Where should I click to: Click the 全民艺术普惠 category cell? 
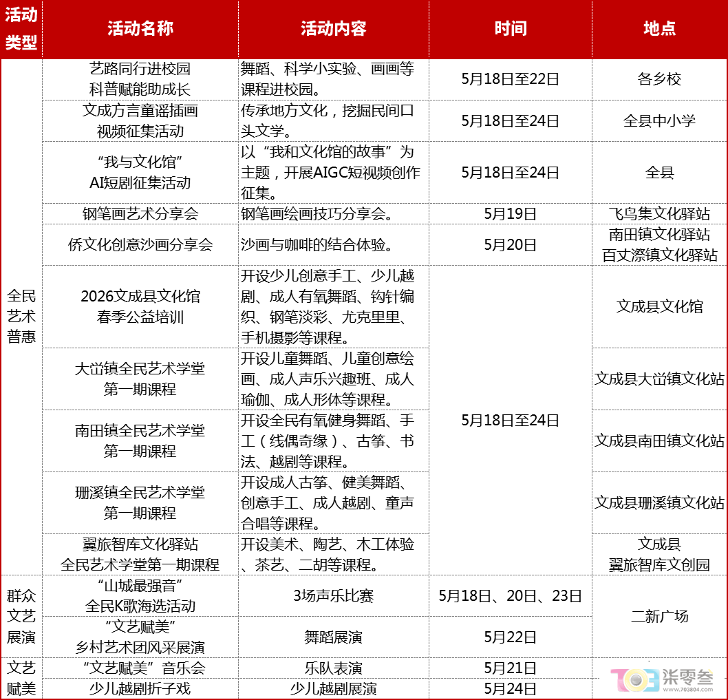coord(21,317)
